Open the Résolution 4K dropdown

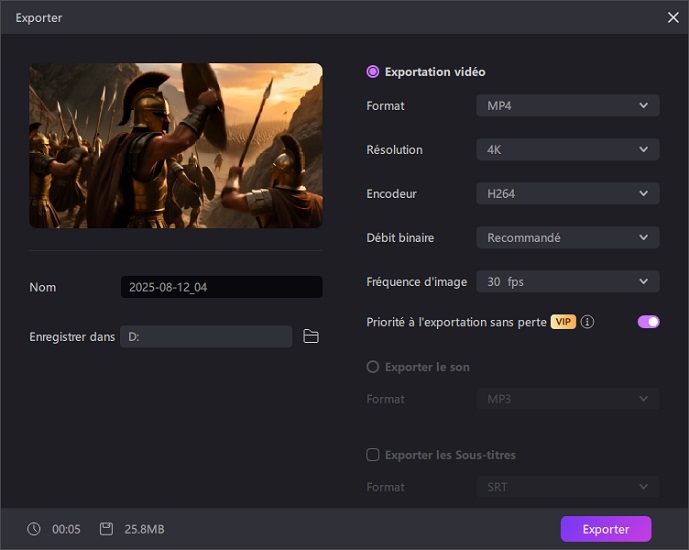click(568, 149)
